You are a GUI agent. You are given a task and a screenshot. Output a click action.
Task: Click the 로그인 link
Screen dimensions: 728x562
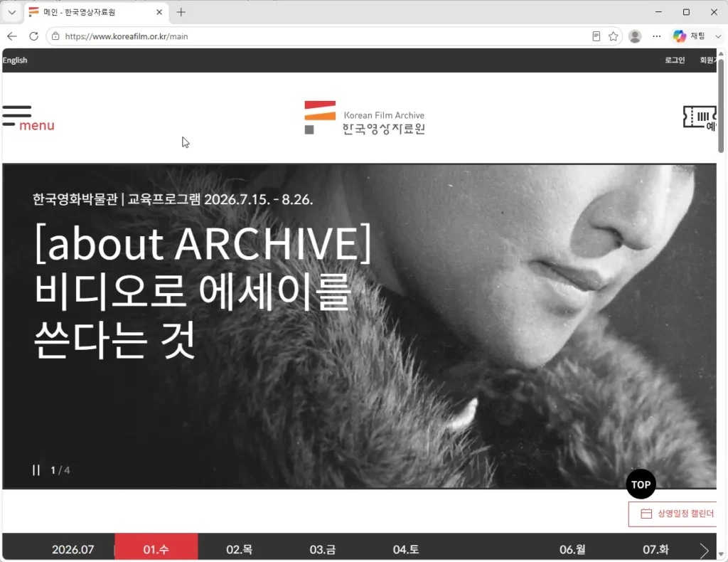coord(675,60)
